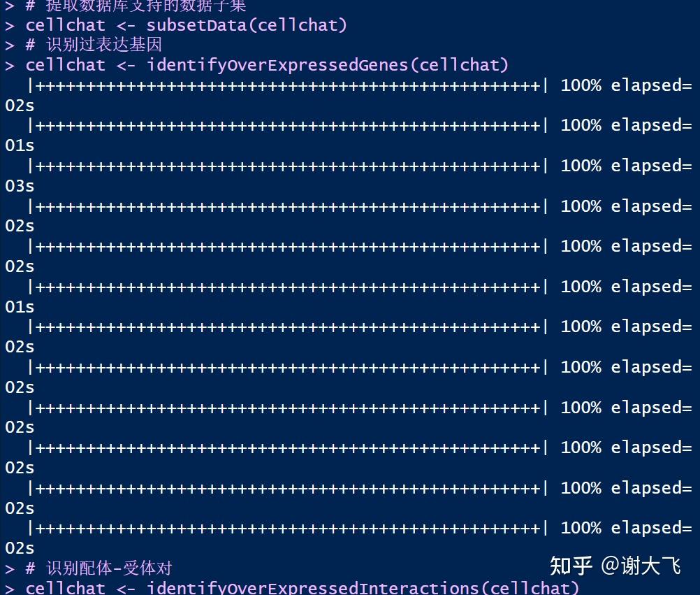Click the comment '识别配体-受体对'

point(109,568)
